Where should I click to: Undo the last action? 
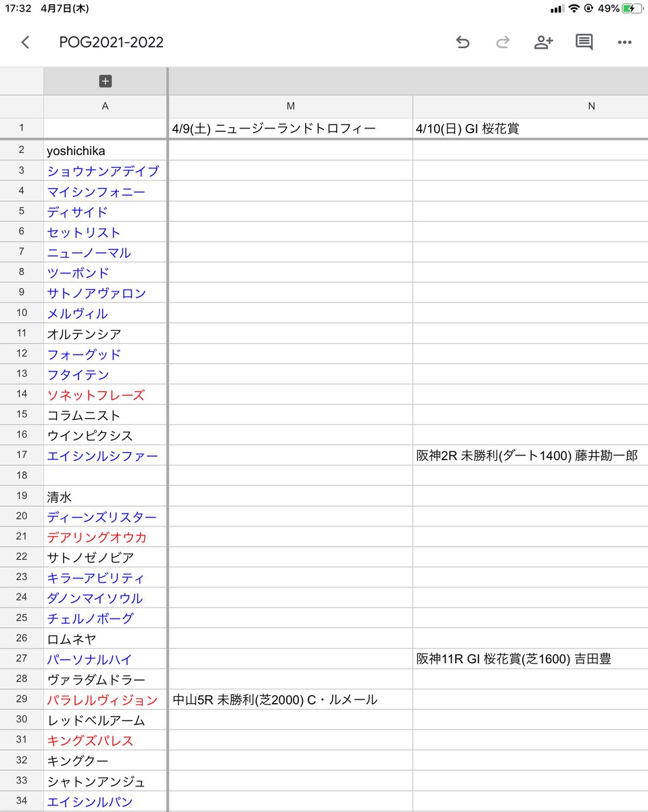tap(463, 43)
